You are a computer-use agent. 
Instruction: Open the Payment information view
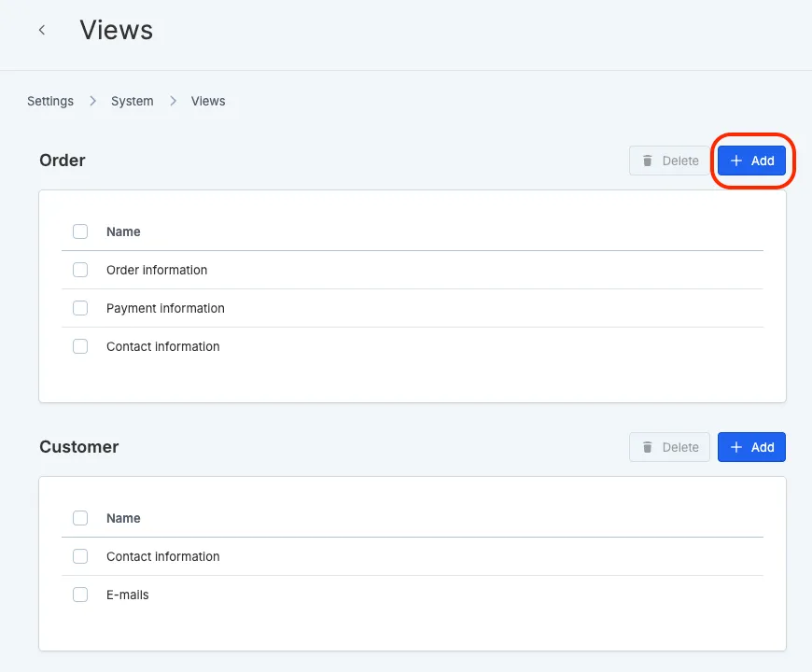pyautogui.click(x=165, y=308)
